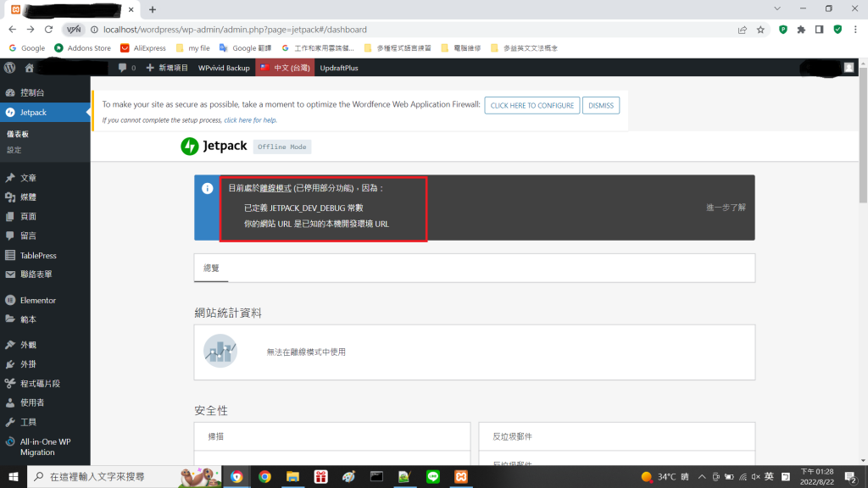This screenshot has height=488, width=868.
Task: Reload the page with refresh icon
Action: tap(48, 30)
